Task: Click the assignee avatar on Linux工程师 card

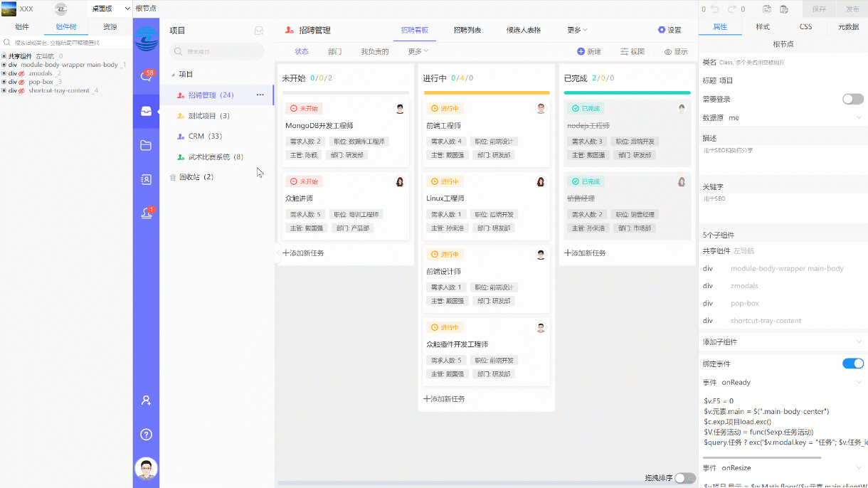Action: point(541,181)
